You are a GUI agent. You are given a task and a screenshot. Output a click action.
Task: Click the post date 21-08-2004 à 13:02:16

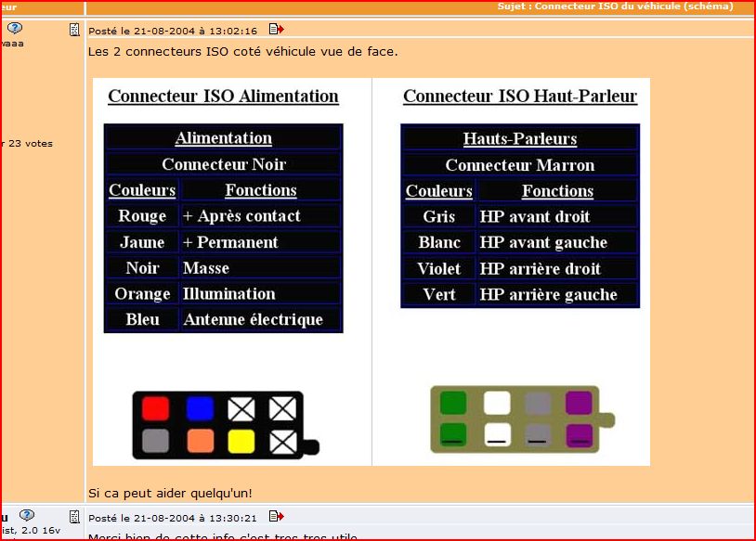point(173,31)
